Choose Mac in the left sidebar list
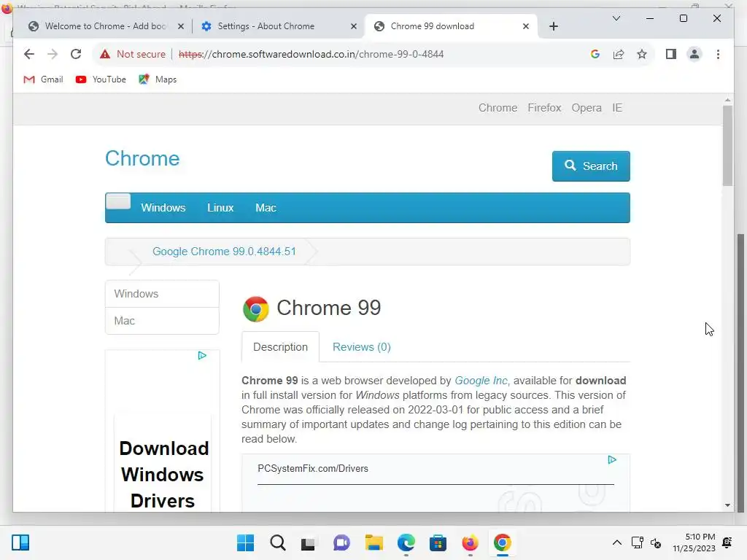 click(x=162, y=321)
